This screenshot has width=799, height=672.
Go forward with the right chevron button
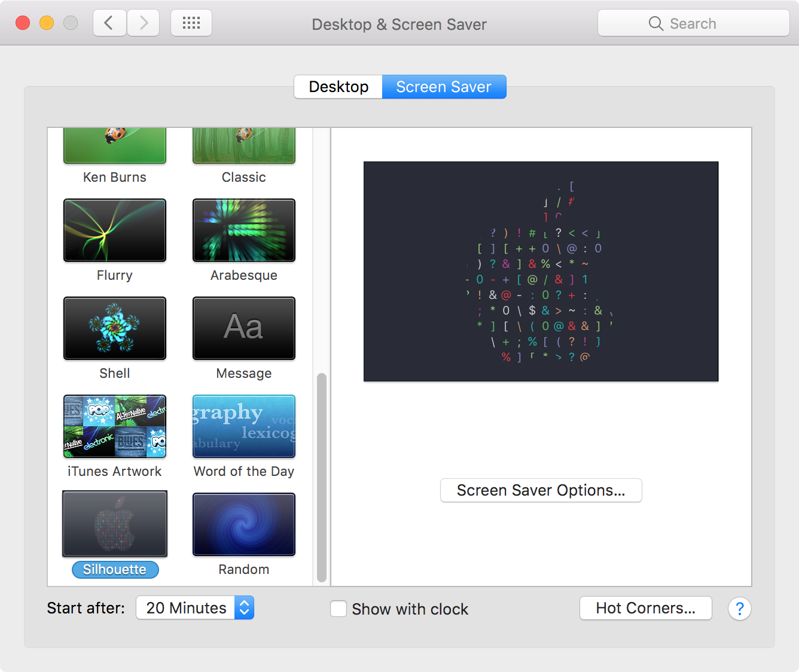(x=143, y=23)
